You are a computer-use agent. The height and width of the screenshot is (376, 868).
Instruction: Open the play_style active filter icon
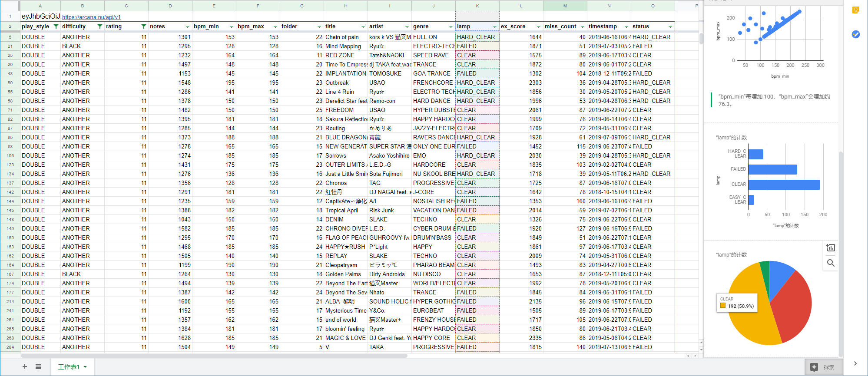click(56, 26)
